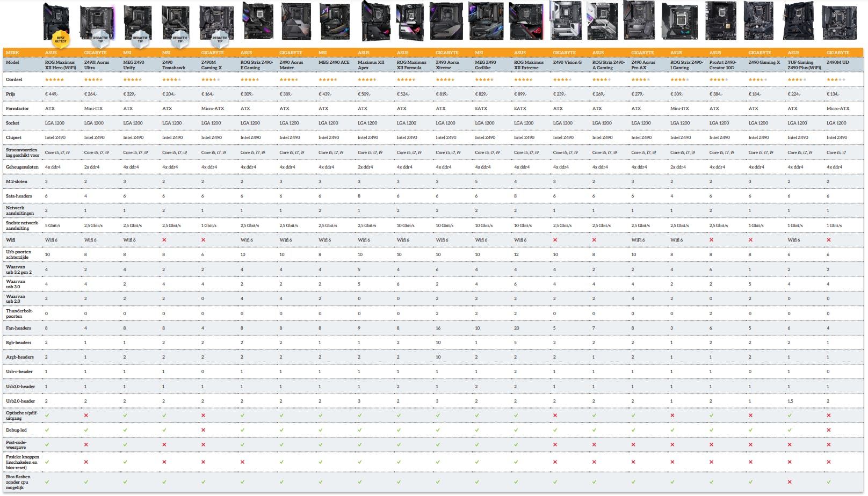Open the Z490 Aorus Master motherboard image
The image size is (868, 496).
(296, 21)
